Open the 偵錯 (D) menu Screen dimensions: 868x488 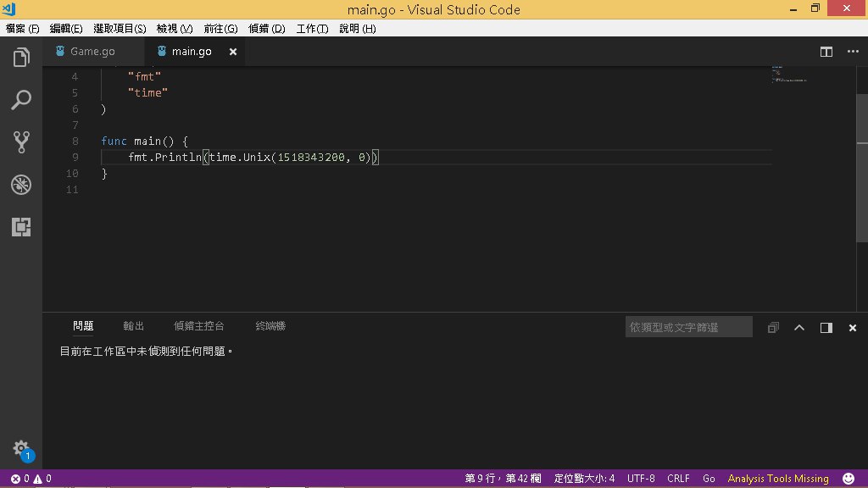click(x=267, y=29)
